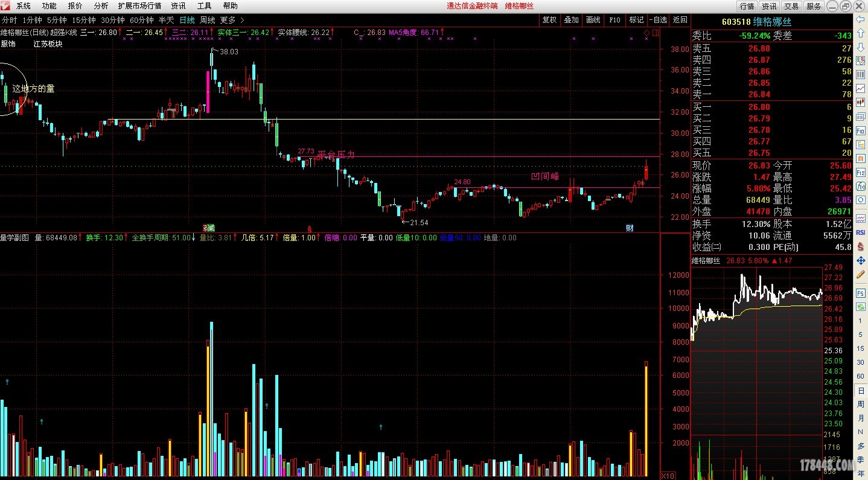Click the F10 chart toolbar button
The width and height of the screenshot is (868, 480).
(x=614, y=20)
